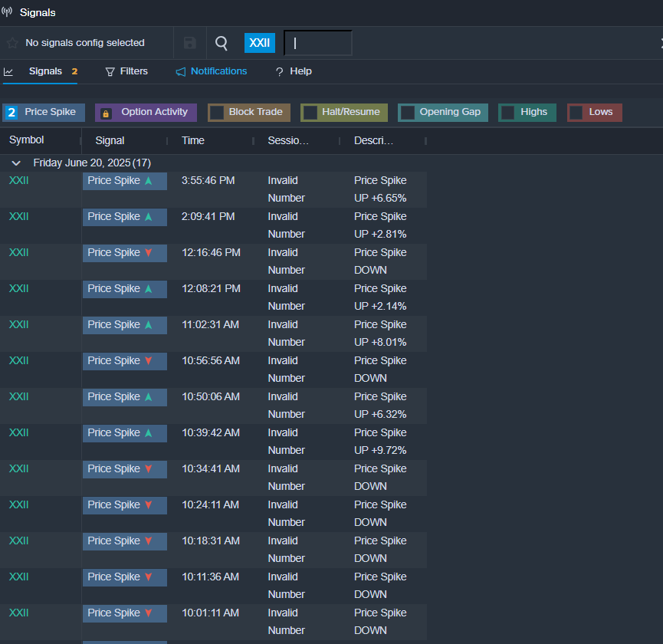This screenshot has height=644, width=663.
Task: Click the save config floppy disk icon
Action: tap(189, 43)
